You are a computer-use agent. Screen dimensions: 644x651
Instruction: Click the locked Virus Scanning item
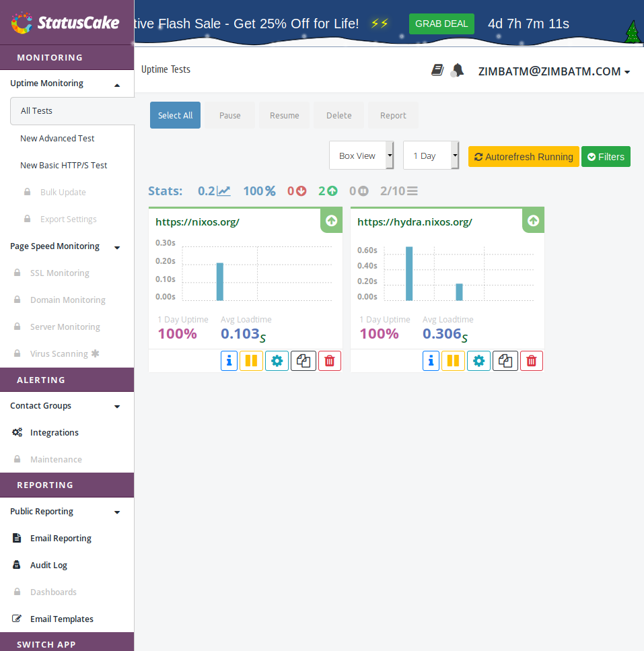pos(57,353)
